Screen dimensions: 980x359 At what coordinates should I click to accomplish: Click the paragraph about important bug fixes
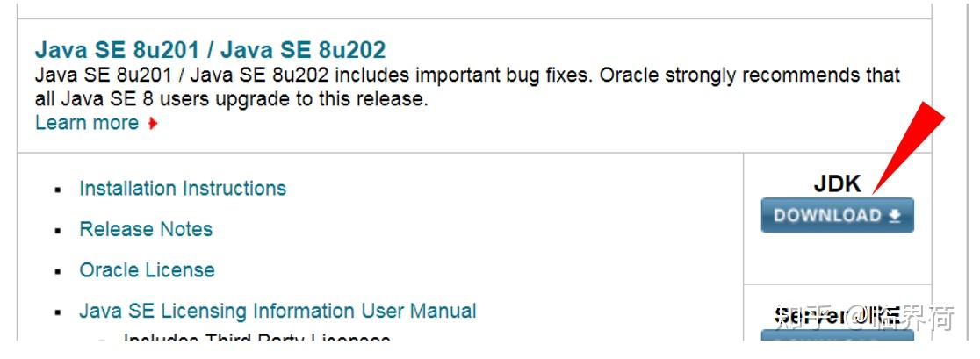(x=467, y=87)
